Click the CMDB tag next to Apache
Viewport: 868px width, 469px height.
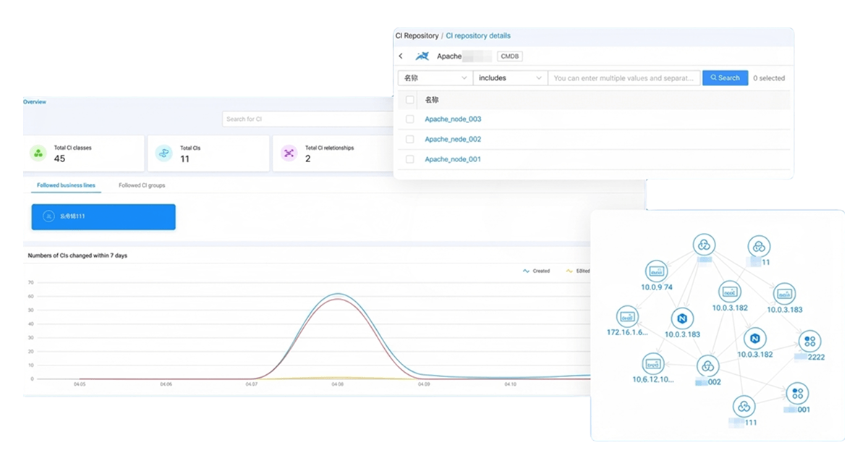point(510,56)
